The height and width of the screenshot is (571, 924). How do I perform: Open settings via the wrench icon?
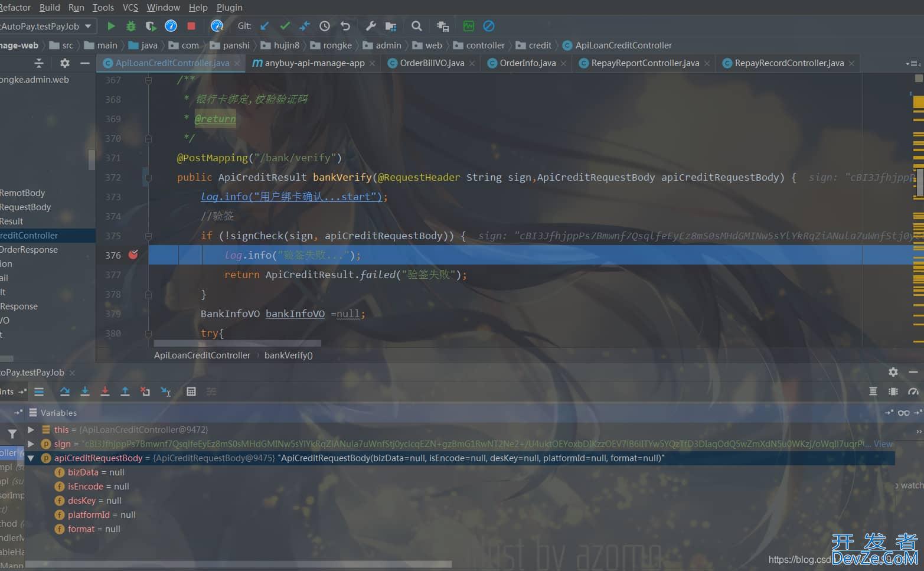coord(371,26)
